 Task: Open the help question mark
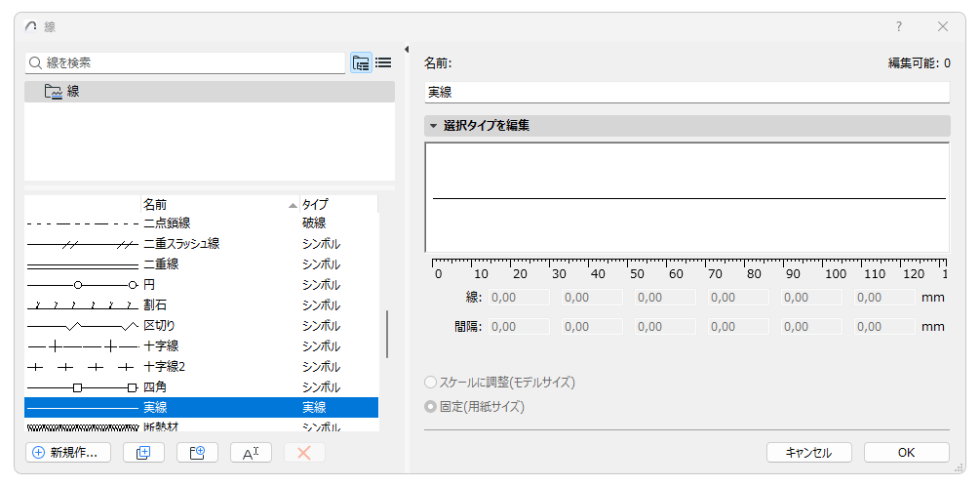[x=899, y=26]
